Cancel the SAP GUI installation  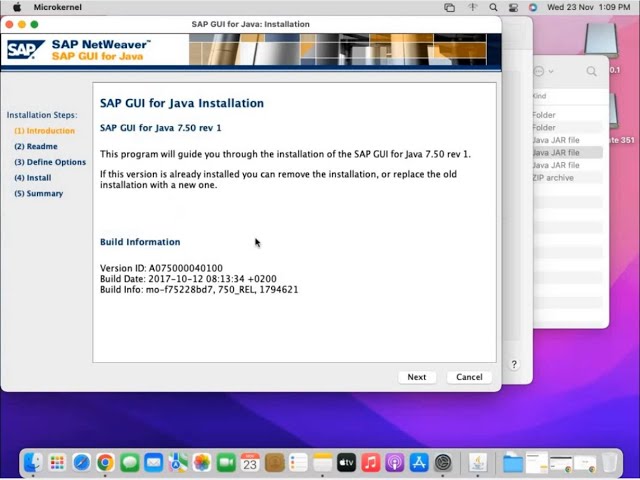[x=469, y=377]
